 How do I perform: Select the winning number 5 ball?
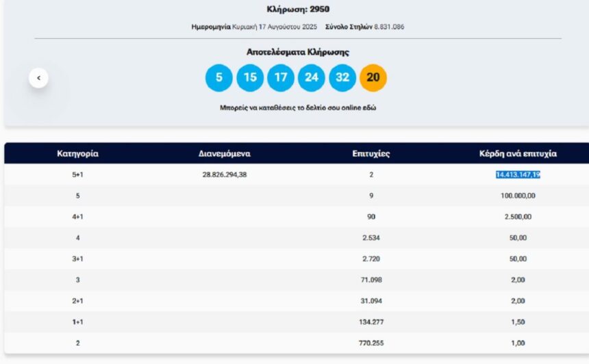click(219, 77)
